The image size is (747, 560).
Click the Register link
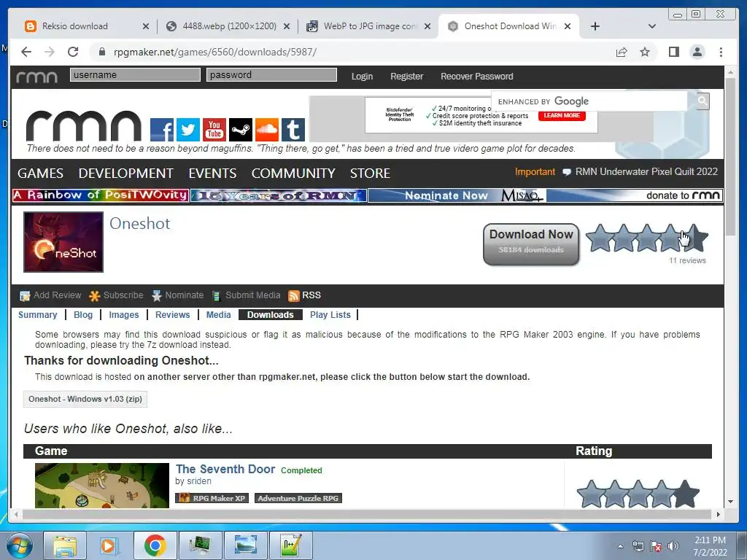(x=407, y=77)
